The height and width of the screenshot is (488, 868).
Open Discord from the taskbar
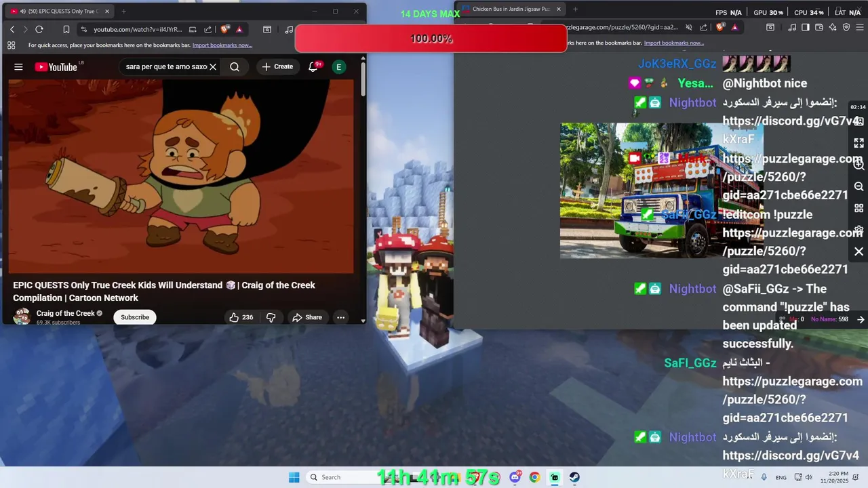click(x=515, y=477)
